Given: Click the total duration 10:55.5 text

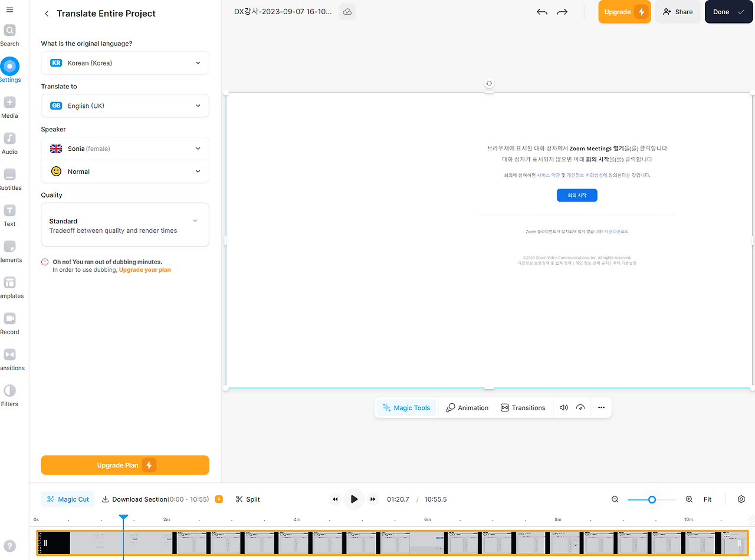Looking at the screenshot, I should click(x=436, y=499).
